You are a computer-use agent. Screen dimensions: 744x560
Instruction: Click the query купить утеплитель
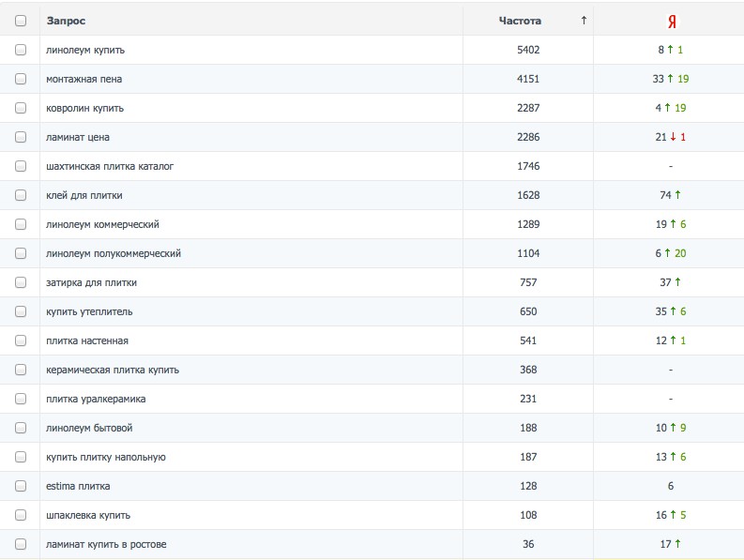tap(89, 311)
